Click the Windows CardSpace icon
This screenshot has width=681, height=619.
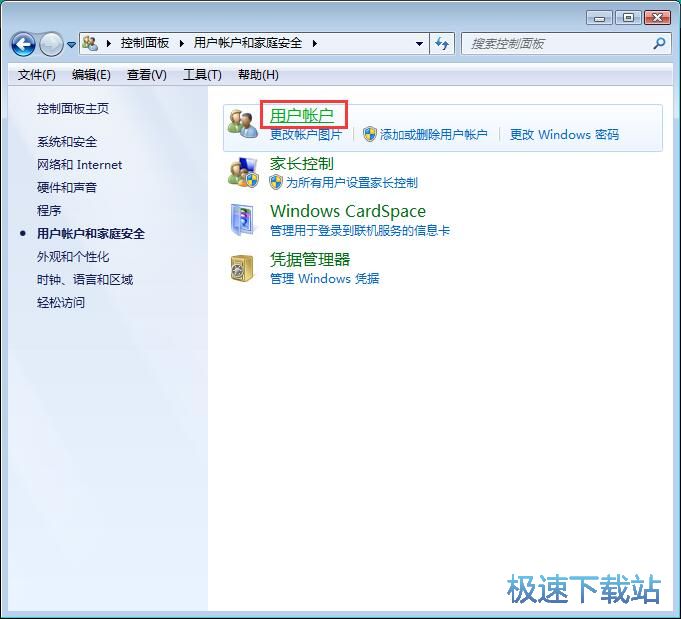point(242,220)
